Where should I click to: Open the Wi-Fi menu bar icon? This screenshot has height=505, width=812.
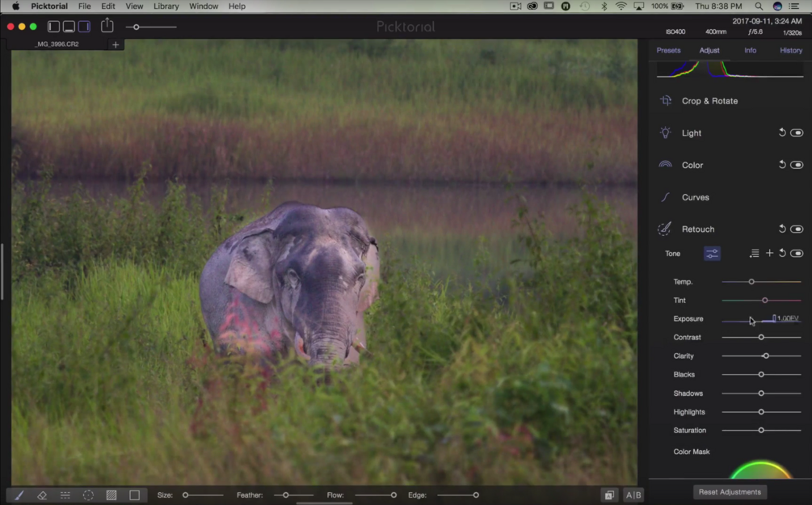pos(621,6)
